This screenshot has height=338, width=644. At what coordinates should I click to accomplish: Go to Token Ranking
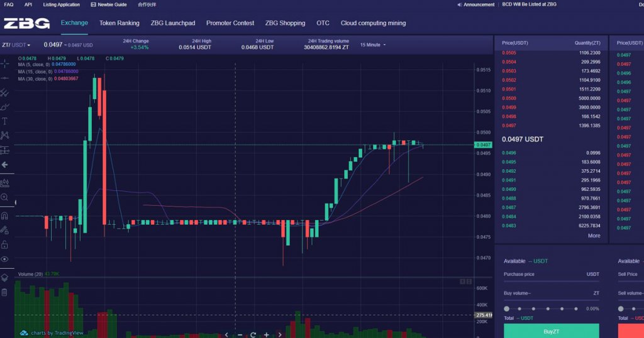tap(119, 23)
